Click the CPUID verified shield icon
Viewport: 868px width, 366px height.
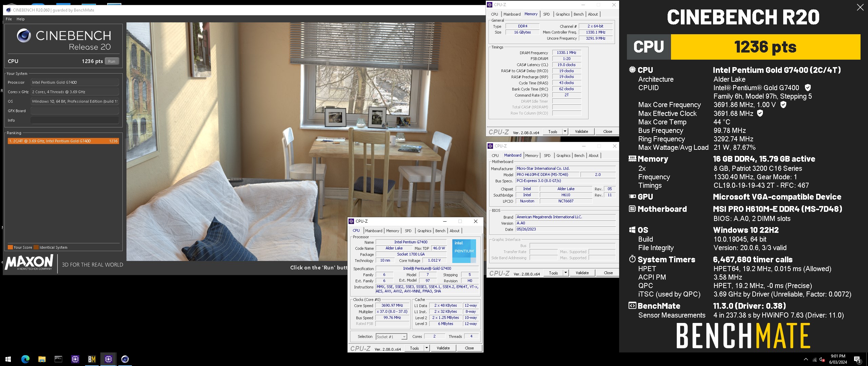point(808,88)
